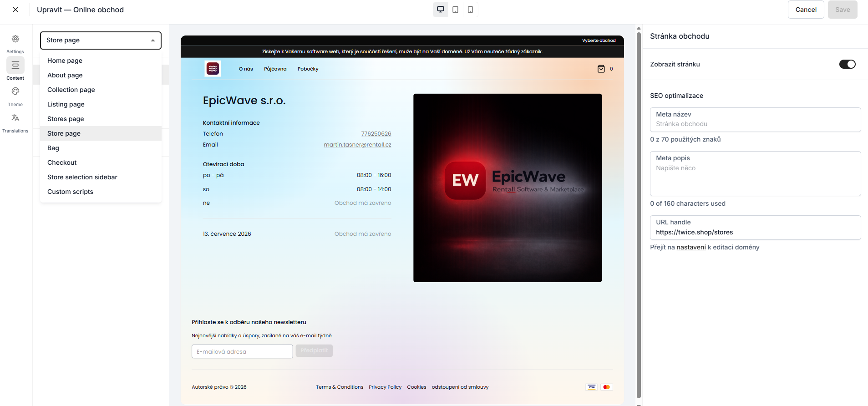Close the editor with the X icon
Viewport: 868px width, 406px height.
click(15, 10)
